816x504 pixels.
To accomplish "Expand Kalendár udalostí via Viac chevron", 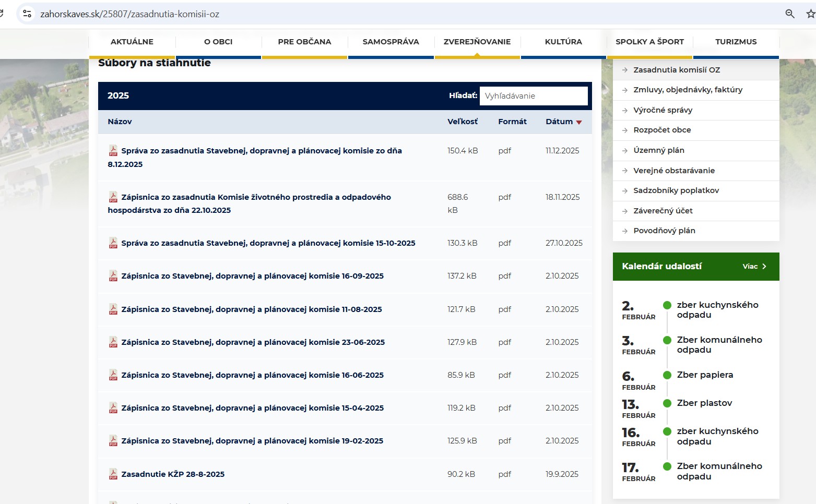I will [x=764, y=267].
